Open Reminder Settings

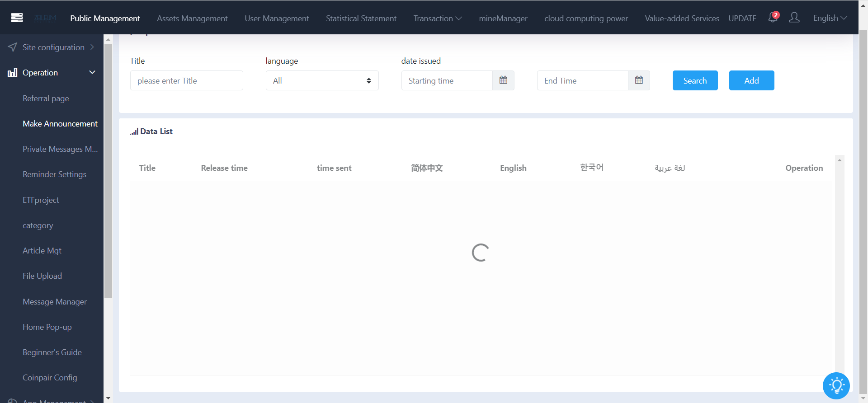(x=54, y=174)
